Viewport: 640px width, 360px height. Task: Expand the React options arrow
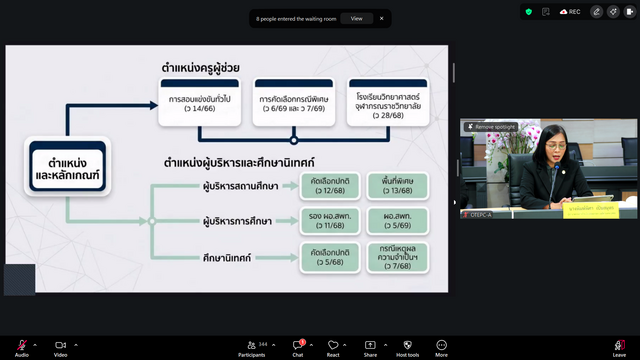[345, 345]
